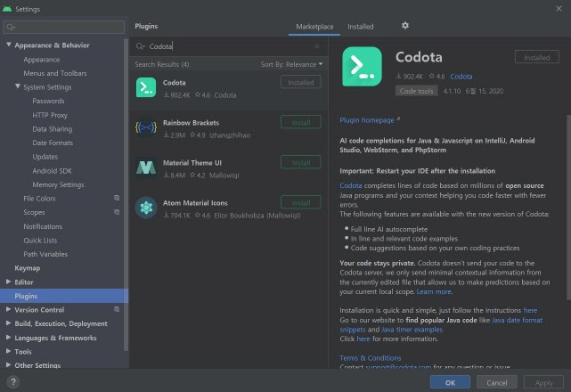The image size is (571, 392).
Task: Click the Installed button in Codota result row
Action: click(301, 82)
